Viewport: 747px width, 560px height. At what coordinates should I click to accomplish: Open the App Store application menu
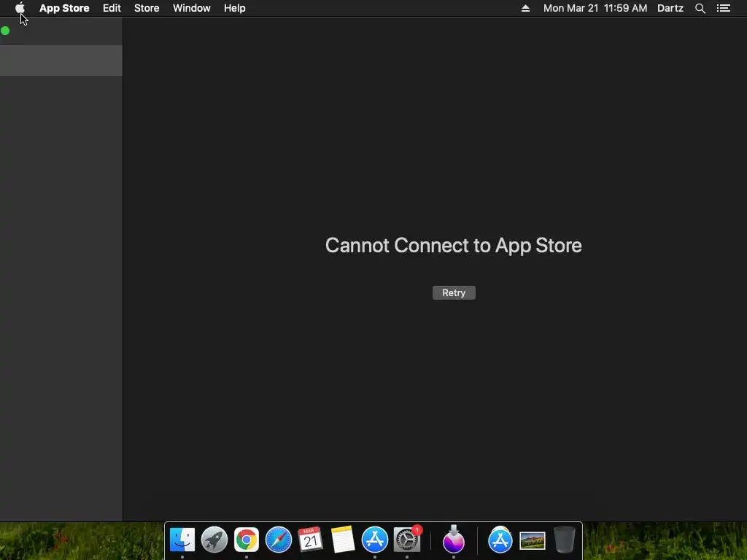click(64, 8)
